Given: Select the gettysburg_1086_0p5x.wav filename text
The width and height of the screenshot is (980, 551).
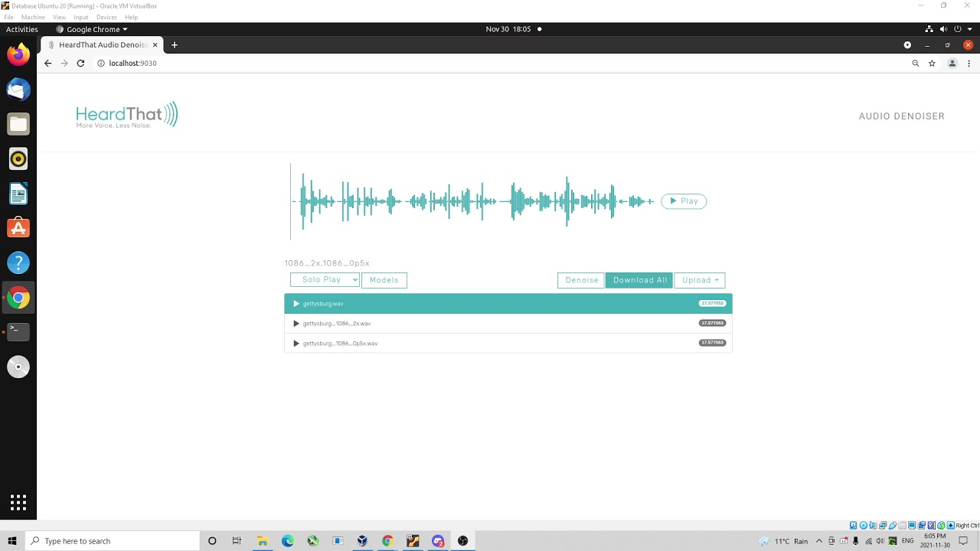Looking at the screenshot, I should [x=340, y=344].
